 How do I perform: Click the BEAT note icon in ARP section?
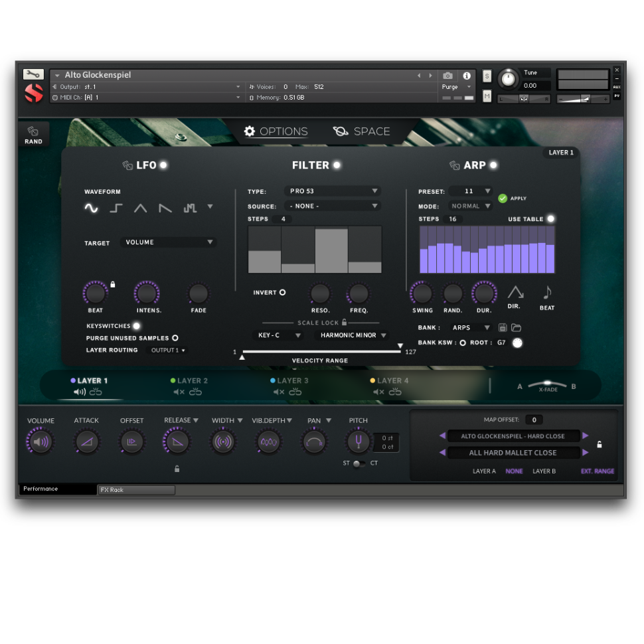[x=546, y=292]
